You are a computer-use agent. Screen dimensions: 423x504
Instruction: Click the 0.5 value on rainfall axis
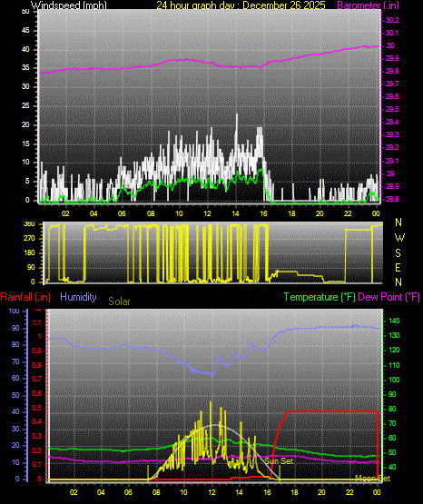(37, 408)
